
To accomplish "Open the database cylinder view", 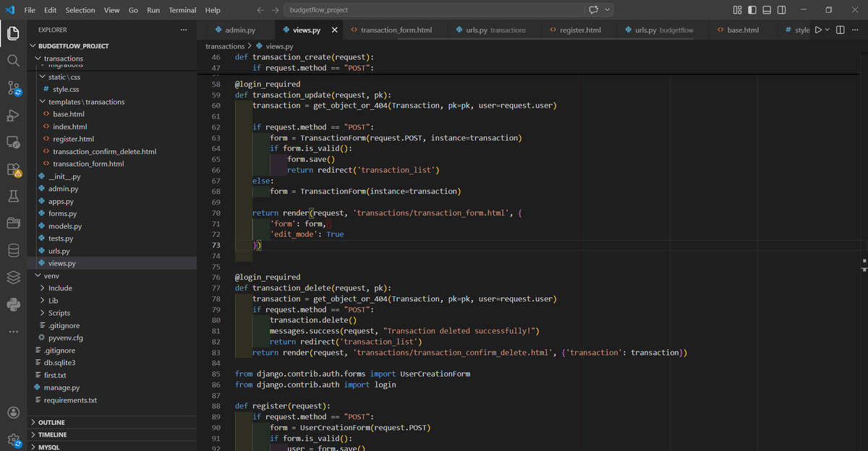I will 14,251.
